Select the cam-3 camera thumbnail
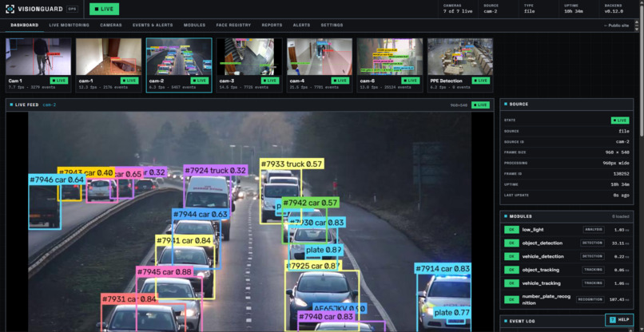The width and height of the screenshot is (644, 332). pyautogui.click(x=249, y=65)
